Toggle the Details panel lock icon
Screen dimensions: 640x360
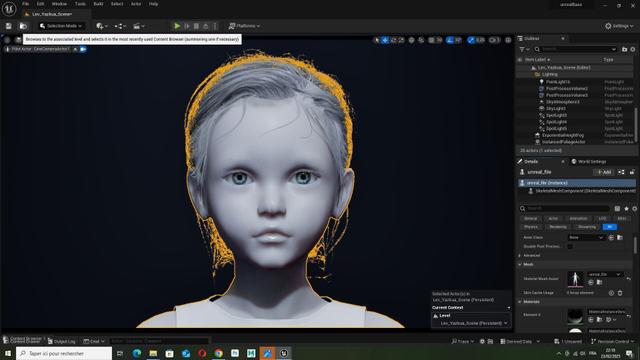[632, 172]
